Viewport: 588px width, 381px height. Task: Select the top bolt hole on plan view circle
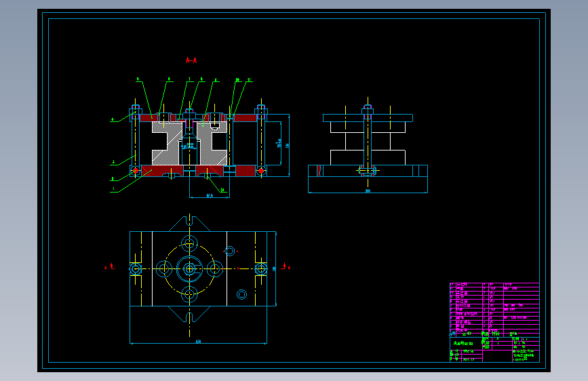pyautogui.click(x=189, y=244)
